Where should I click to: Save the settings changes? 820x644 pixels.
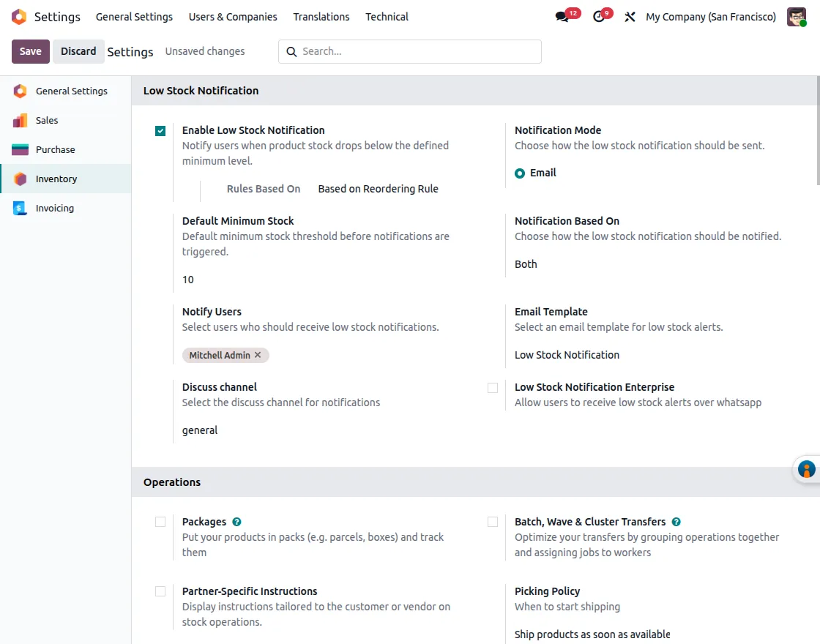point(31,51)
